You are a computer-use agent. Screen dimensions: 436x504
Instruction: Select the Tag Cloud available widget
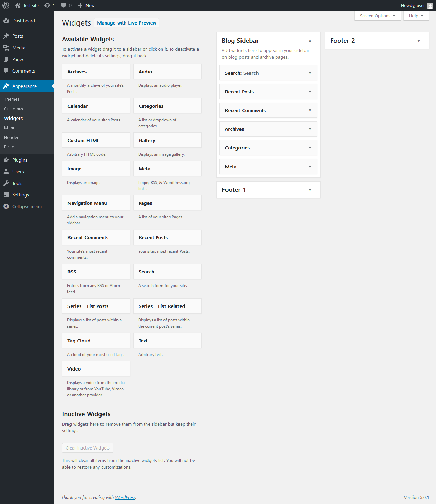coord(96,341)
